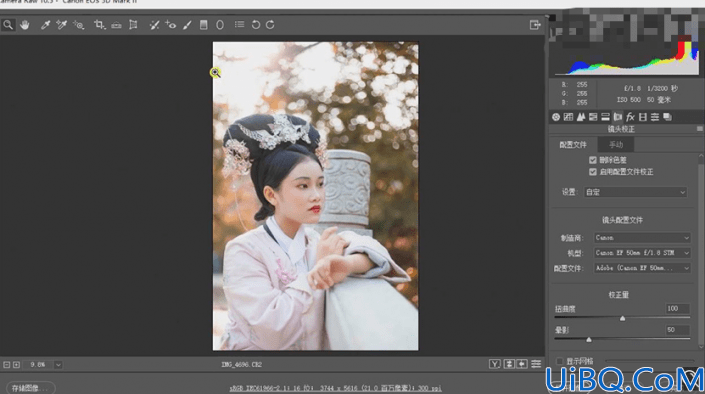Open the 配置文件 Adobe profile dropdown
The width and height of the screenshot is (705, 394).
point(642,268)
